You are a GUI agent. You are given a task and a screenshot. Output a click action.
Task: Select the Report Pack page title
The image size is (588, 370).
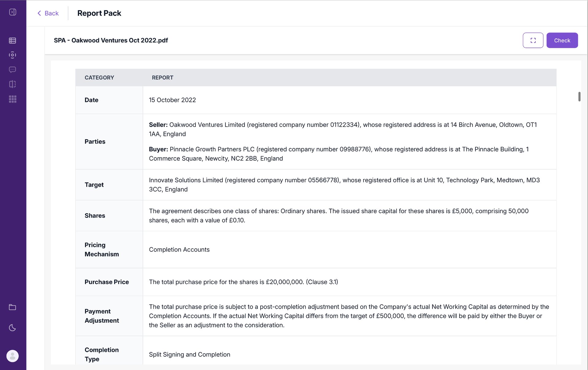[x=99, y=13]
